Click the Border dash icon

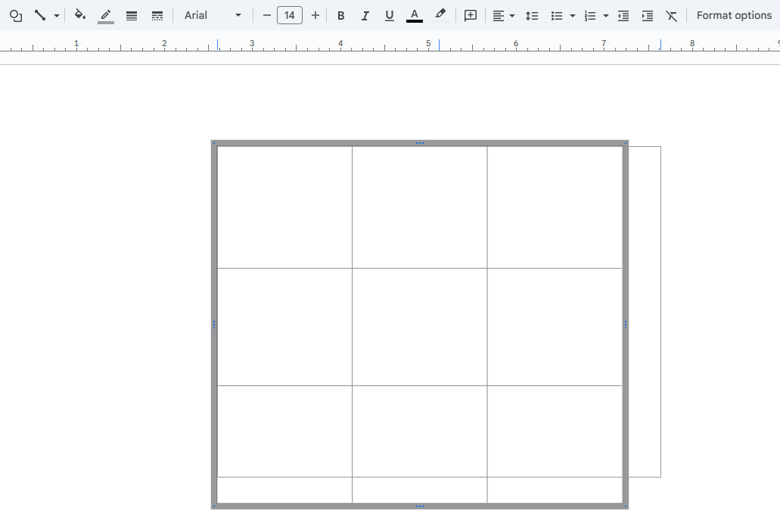click(x=157, y=15)
